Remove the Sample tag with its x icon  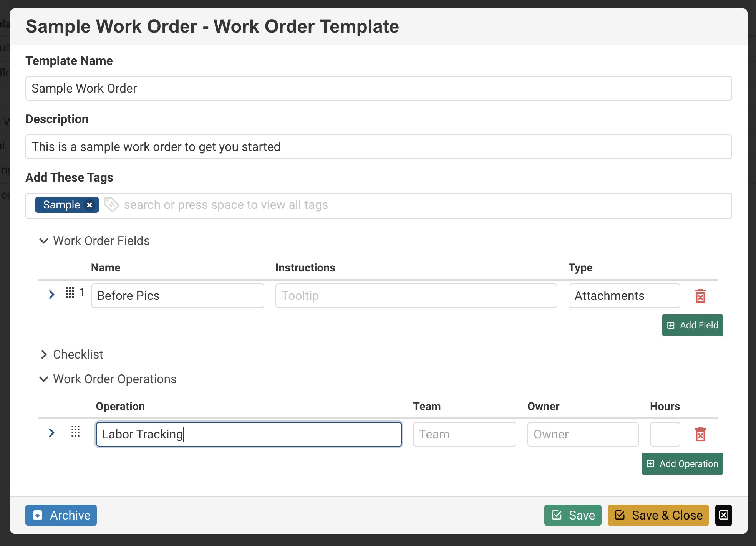[90, 205]
